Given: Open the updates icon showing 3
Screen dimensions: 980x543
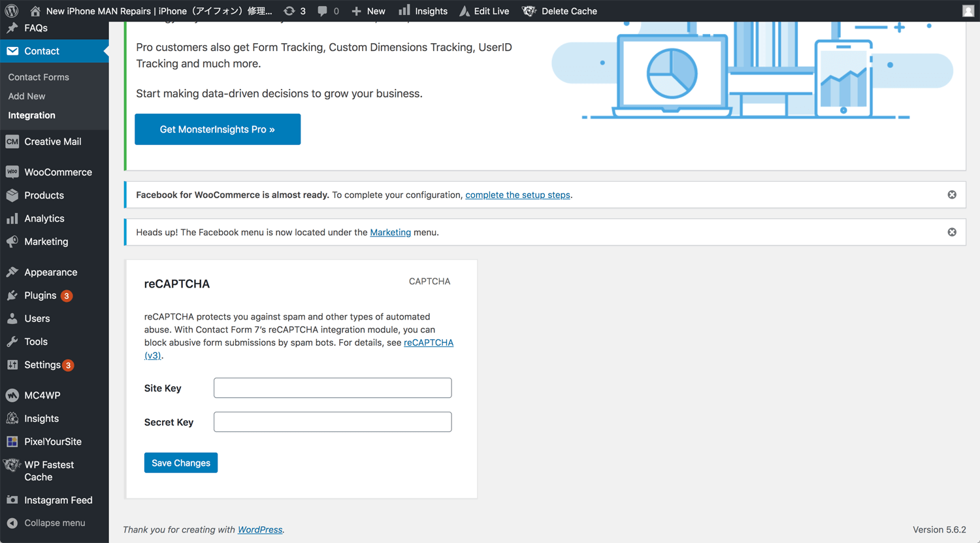Looking at the screenshot, I should coord(289,11).
